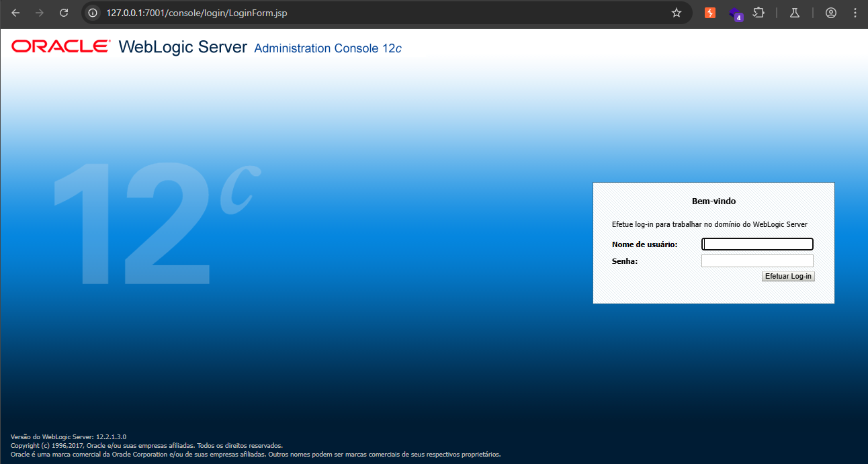Viewport: 868px width, 464px height.
Task: Click the Efetuar Log-in button
Action: (x=788, y=277)
